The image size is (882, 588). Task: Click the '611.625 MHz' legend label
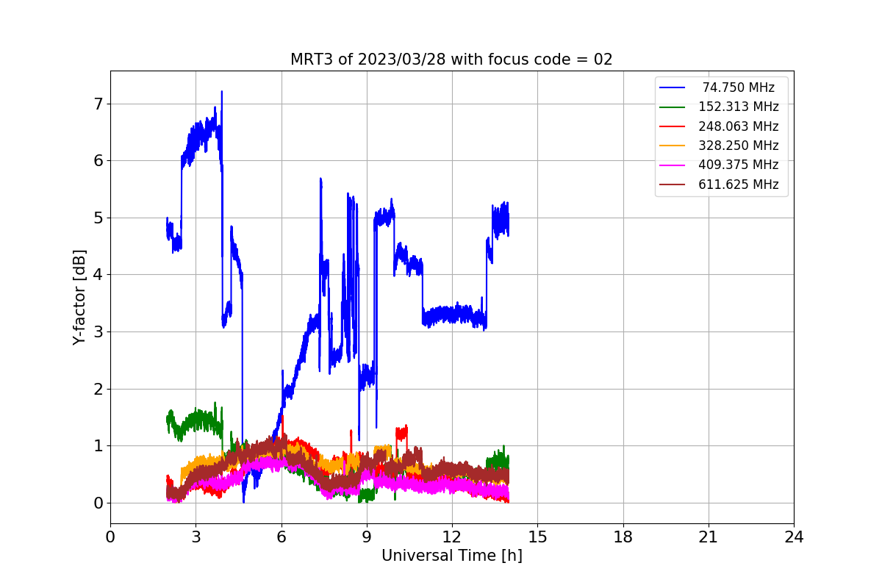click(x=739, y=184)
